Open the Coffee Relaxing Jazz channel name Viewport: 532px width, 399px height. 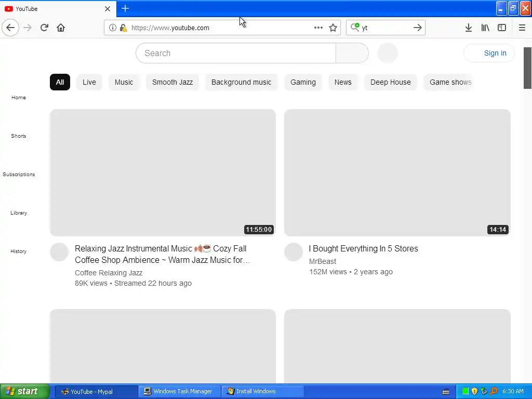pos(109,273)
